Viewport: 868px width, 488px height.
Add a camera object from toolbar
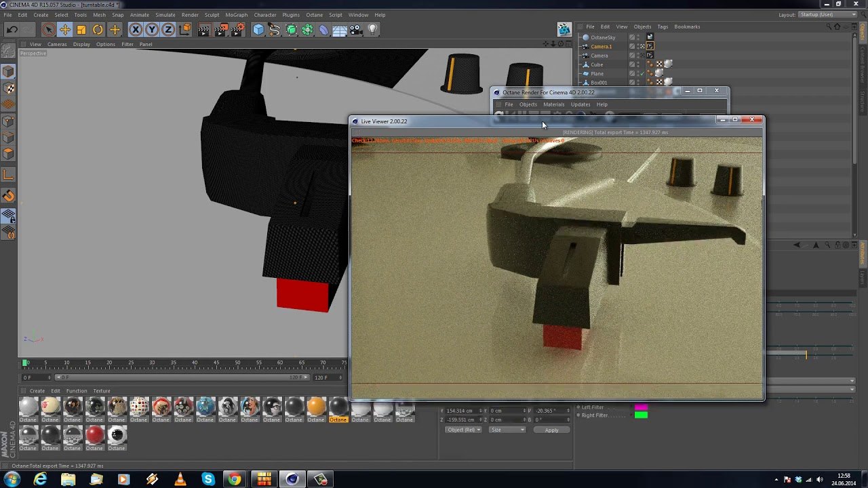(x=357, y=29)
